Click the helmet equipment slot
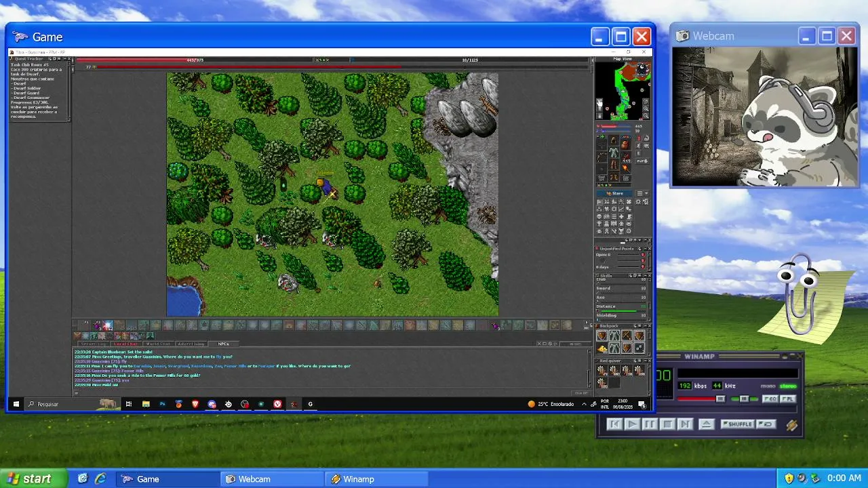Viewport: 868px width, 488px height. [614, 140]
